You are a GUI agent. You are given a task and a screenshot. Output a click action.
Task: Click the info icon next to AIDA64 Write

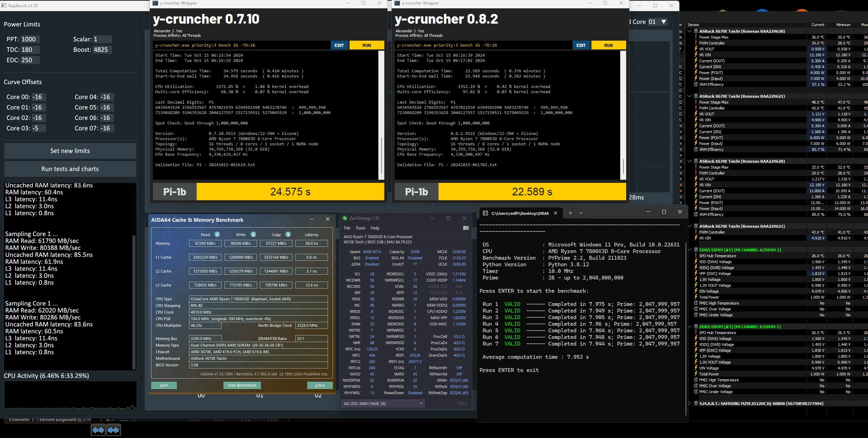point(253,234)
